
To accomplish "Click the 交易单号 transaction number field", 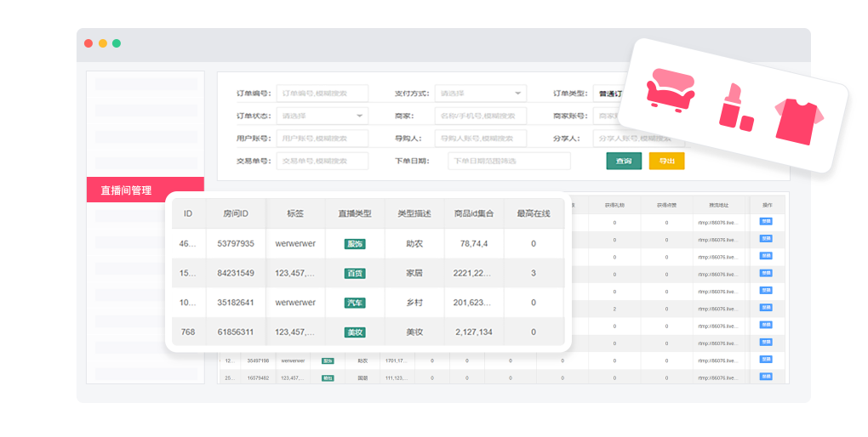I will [x=322, y=161].
